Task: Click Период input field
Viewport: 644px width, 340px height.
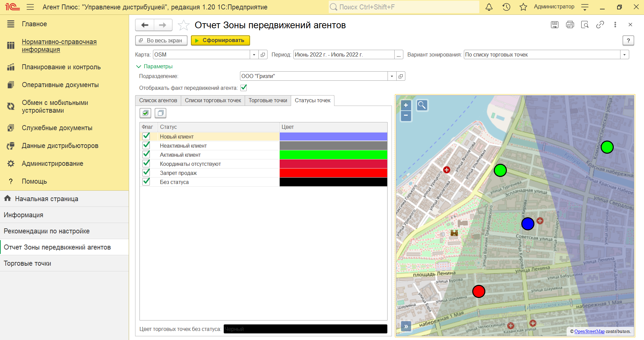Action: pos(344,54)
